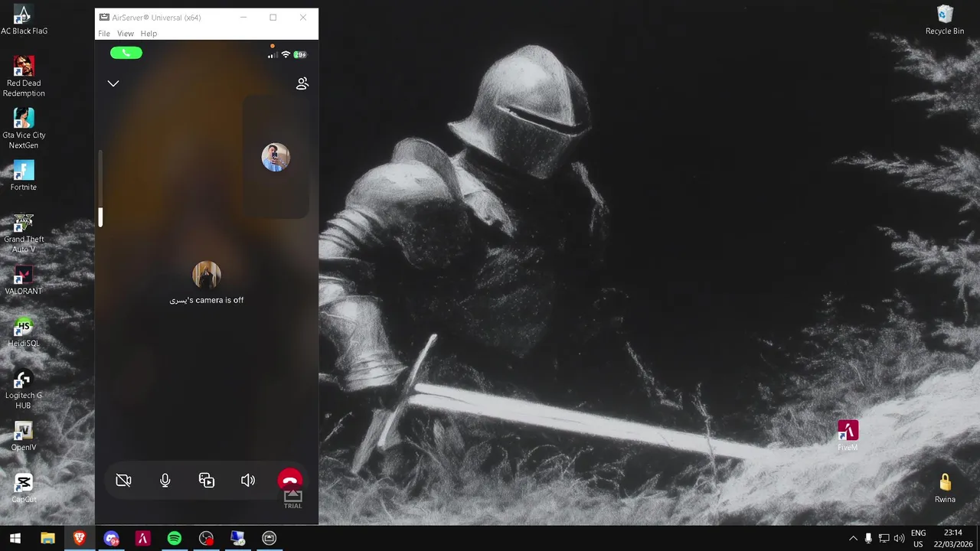Tap the self-view profile thumbnail
Viewport: 980px width, 551px height.
coord(276,158)
